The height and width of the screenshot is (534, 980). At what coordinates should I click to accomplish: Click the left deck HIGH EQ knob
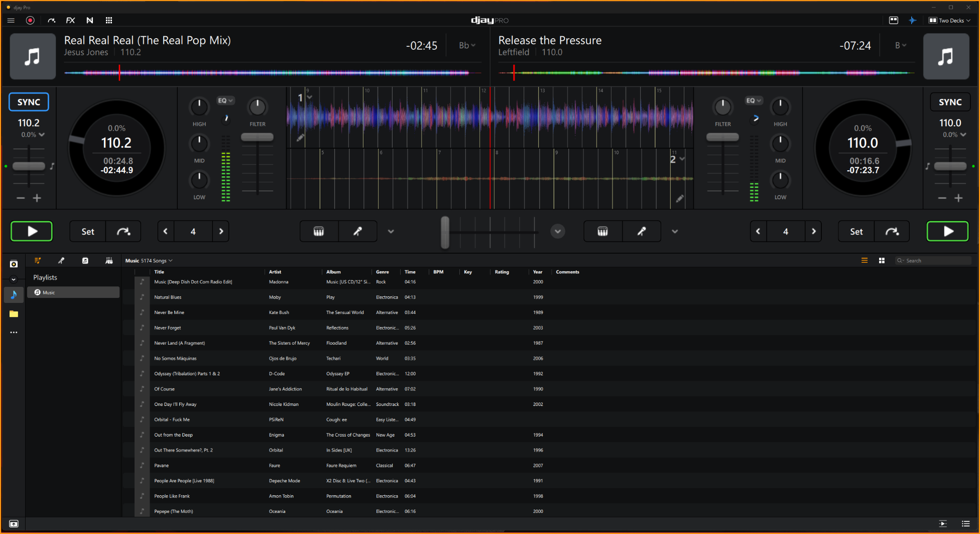[x=199, y=107]
